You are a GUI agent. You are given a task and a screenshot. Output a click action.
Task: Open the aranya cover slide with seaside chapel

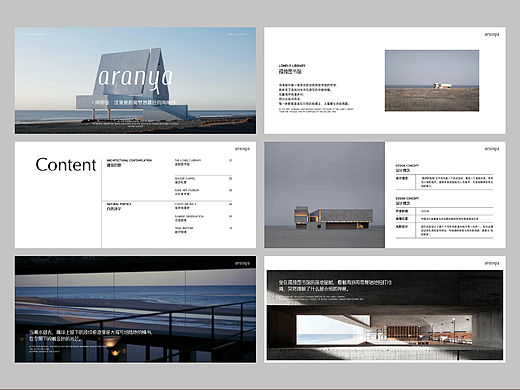pos(135,81)
